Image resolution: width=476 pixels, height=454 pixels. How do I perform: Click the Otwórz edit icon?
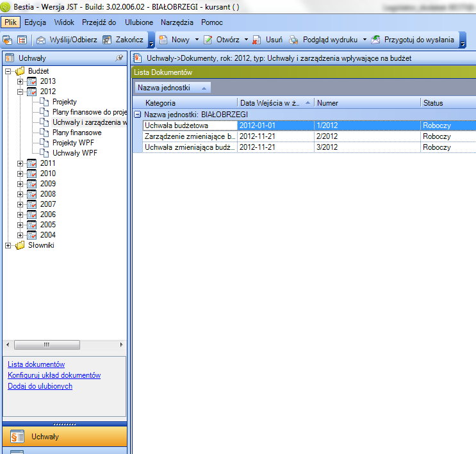pos(208,40)
